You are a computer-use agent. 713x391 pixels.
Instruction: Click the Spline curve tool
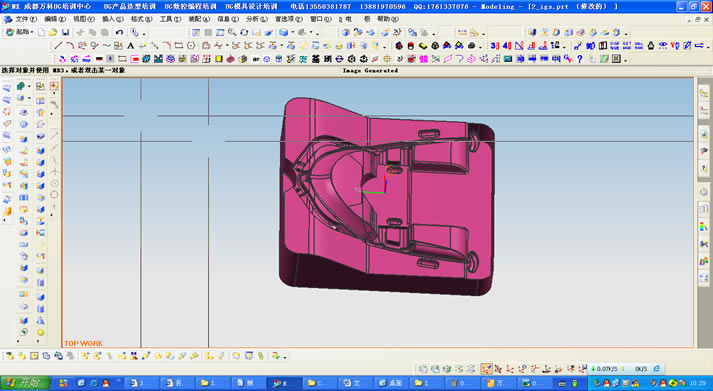coord(106,45)
